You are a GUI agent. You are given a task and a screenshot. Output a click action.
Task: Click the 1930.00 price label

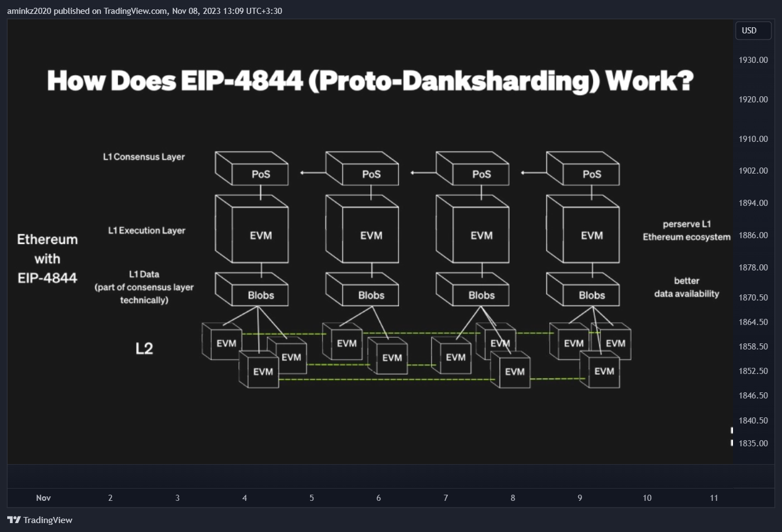coord(753,60)
